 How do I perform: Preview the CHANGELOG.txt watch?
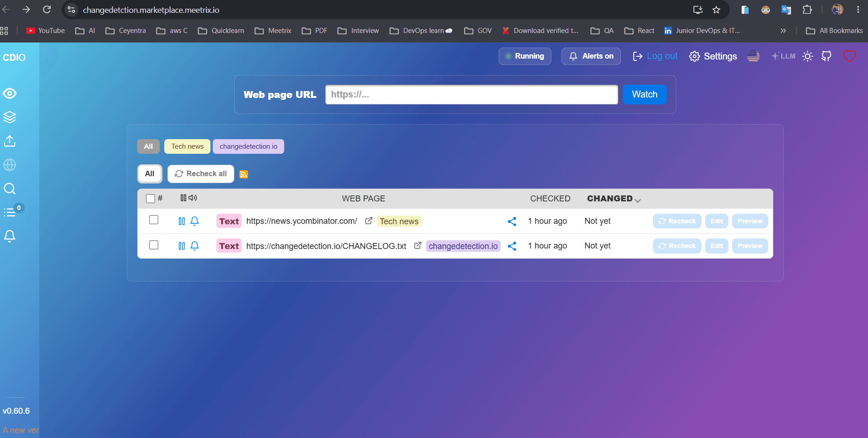[750, 246]
